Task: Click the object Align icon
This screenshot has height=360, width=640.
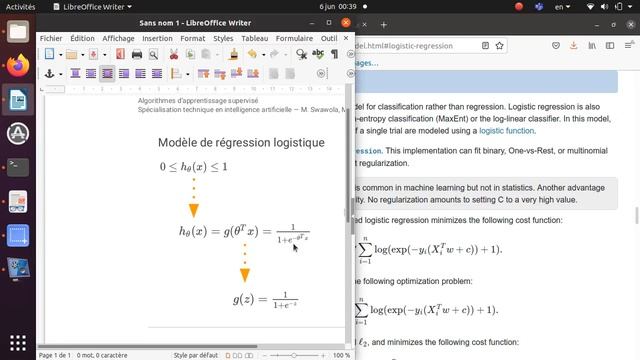Action: (176, 73)
